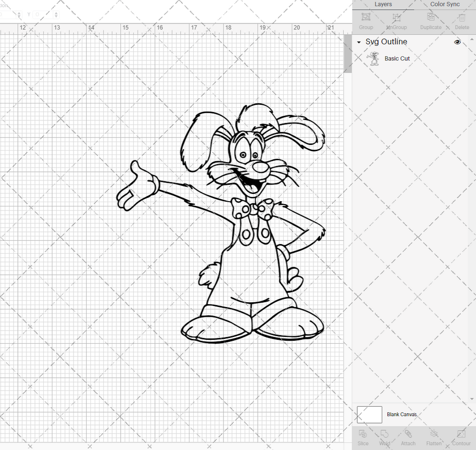The height and width of the screenshot is (450, 476).
Task: Open the Layers tab
Action: pyautogui.click(x=383, y=4)
